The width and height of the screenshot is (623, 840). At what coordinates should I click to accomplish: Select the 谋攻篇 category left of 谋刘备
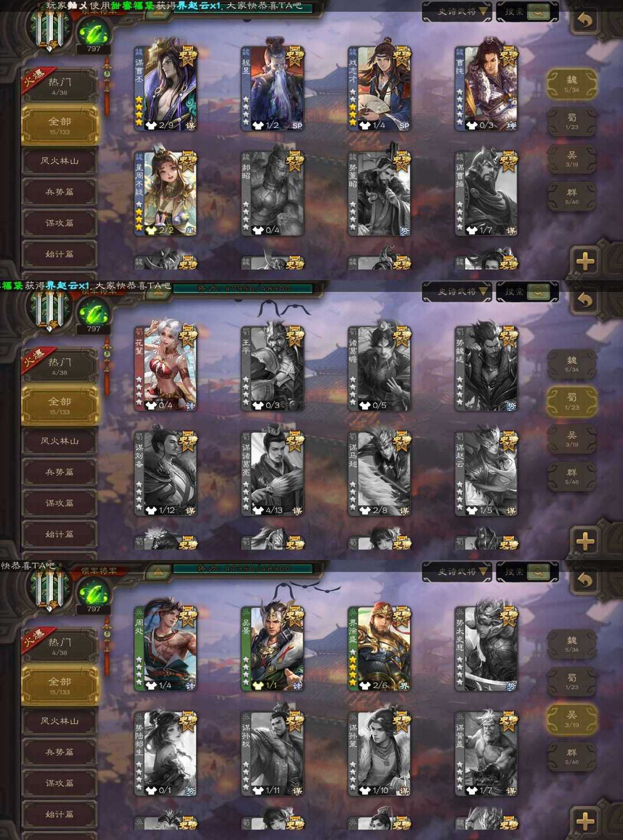tap(59, 503)
